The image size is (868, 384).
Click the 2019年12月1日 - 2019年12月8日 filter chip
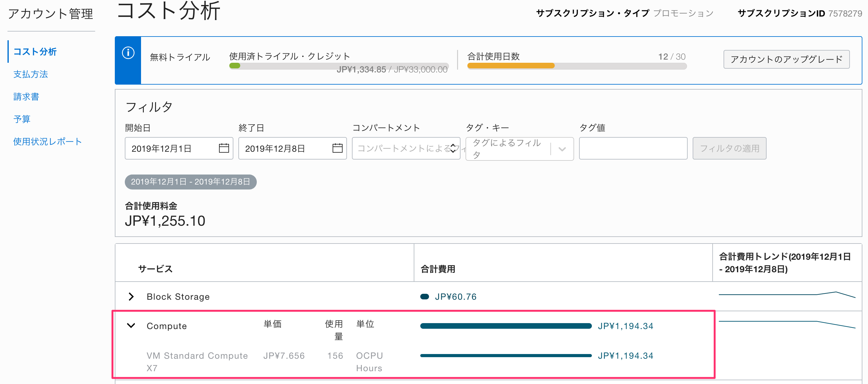coord(190,181)
